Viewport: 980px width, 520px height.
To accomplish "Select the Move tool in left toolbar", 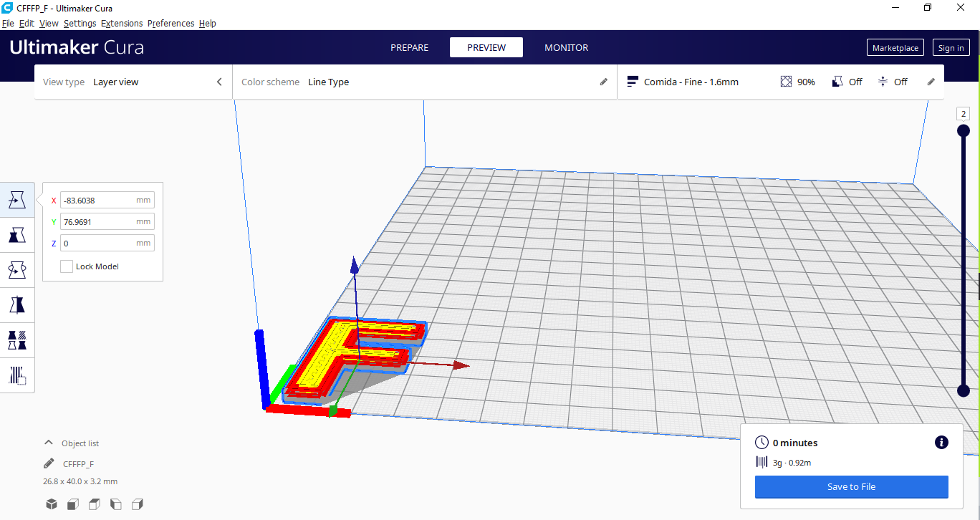I will [17, 200].
